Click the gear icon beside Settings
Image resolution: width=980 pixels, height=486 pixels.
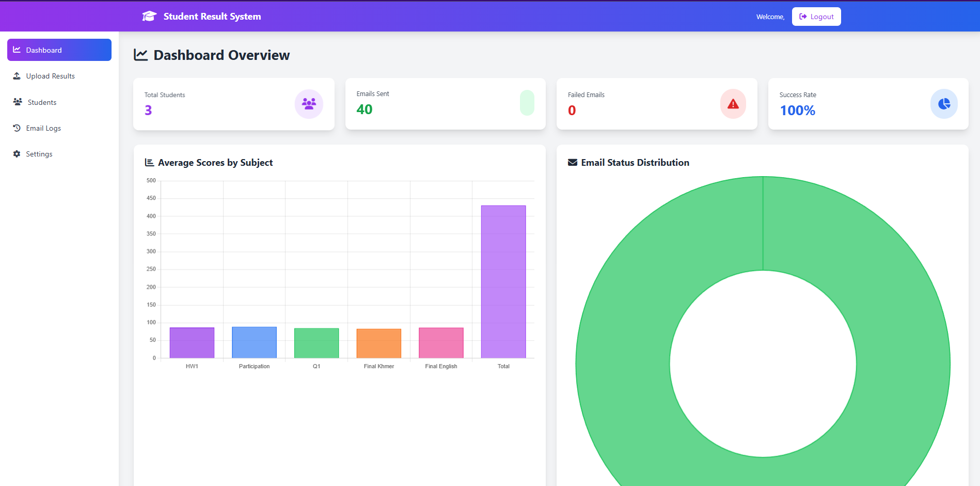point(17,153)
